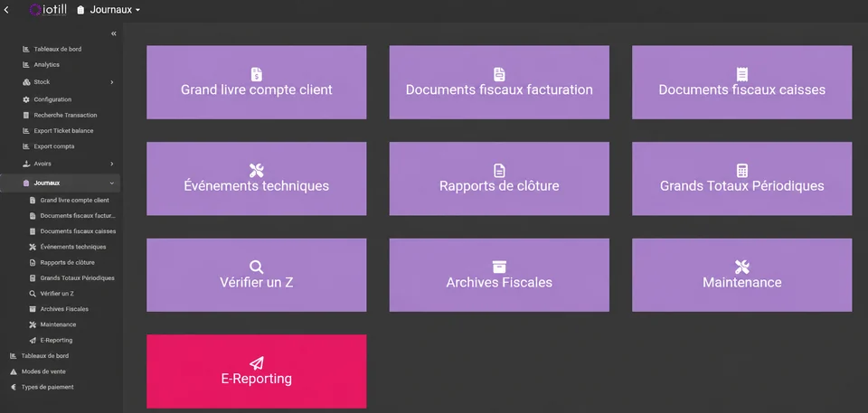Viewport: 868px width, 413px height.
Task: Open Documents fiscaux caisses tile
Action: coord(741,82)
